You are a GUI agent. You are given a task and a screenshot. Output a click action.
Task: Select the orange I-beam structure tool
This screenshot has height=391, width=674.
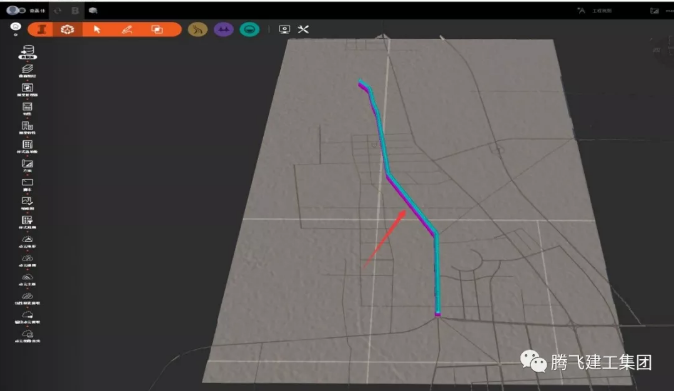tap(42, 29)
